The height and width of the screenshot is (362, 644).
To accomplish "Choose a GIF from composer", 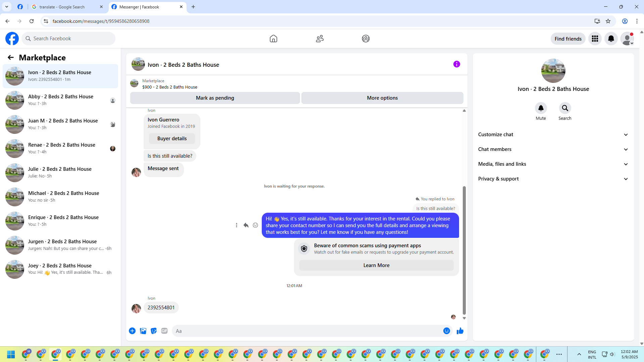I will click(164, 331).
